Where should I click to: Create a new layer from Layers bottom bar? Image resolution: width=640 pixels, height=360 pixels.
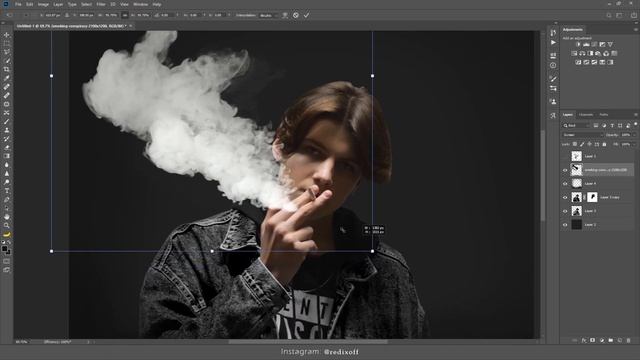tap(620, 340)
